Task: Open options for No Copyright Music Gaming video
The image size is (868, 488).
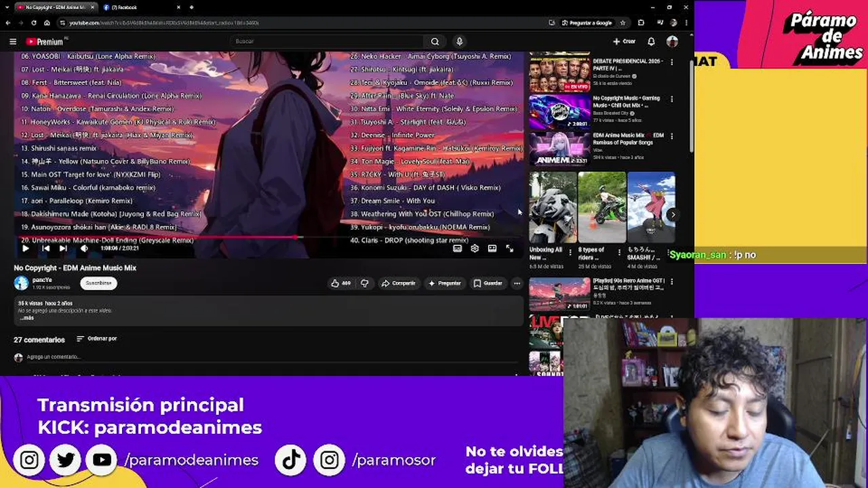Action: coord(672,99)
